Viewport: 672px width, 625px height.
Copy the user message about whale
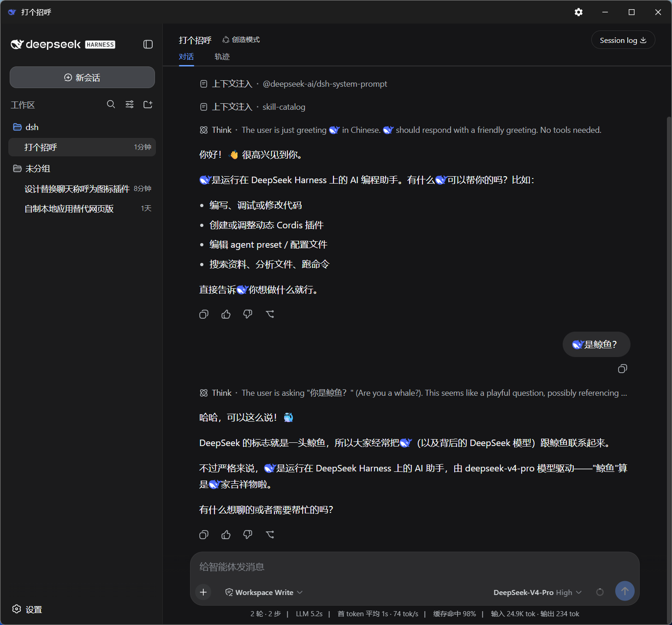tap(623, 369)
